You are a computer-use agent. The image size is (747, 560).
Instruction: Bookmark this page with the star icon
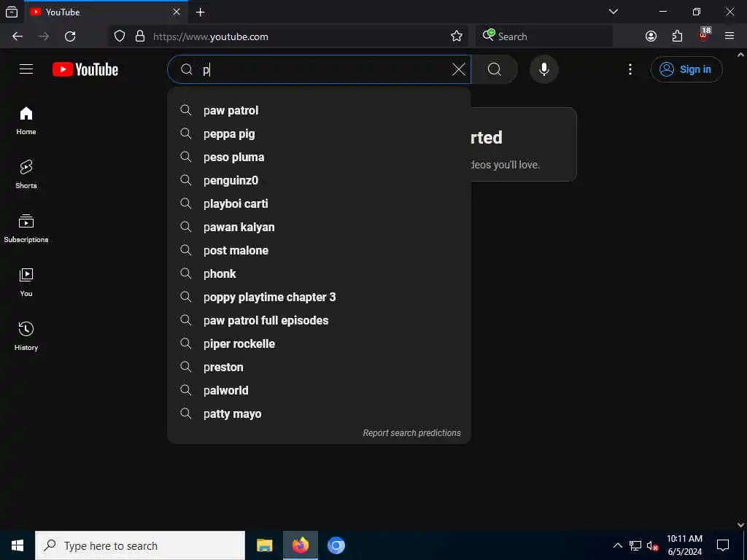457,36
